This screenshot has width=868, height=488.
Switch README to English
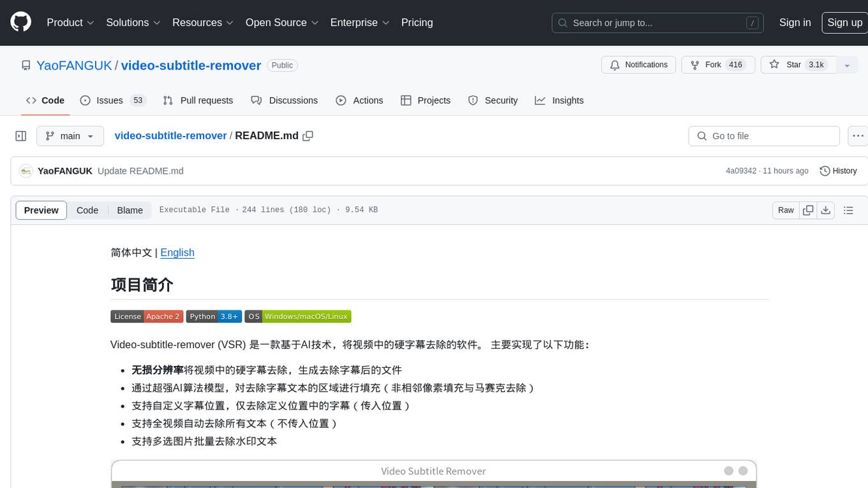pyautogui.click(x=177, y=252)
